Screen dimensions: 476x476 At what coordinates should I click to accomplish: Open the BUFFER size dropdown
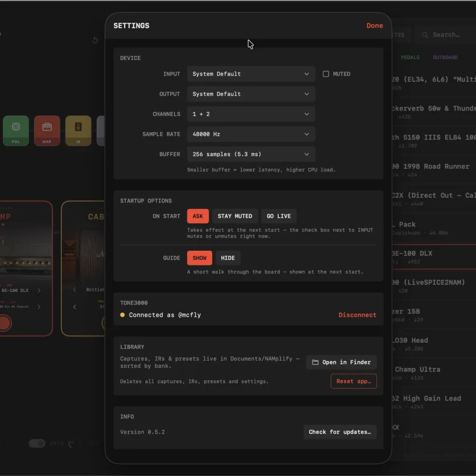pyautogui.click(x=251, y=154)
